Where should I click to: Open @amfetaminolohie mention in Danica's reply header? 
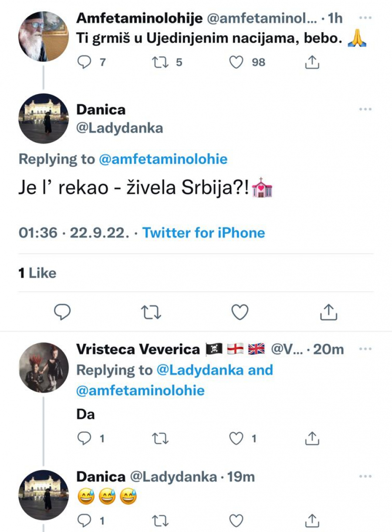click(x=163, y=159)
